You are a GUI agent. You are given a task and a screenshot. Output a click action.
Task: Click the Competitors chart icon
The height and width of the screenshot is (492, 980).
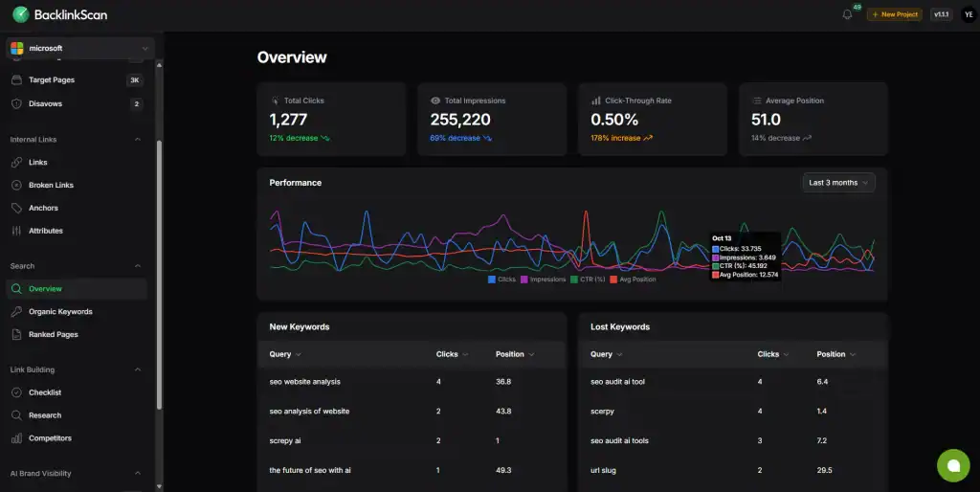[17, 438]
